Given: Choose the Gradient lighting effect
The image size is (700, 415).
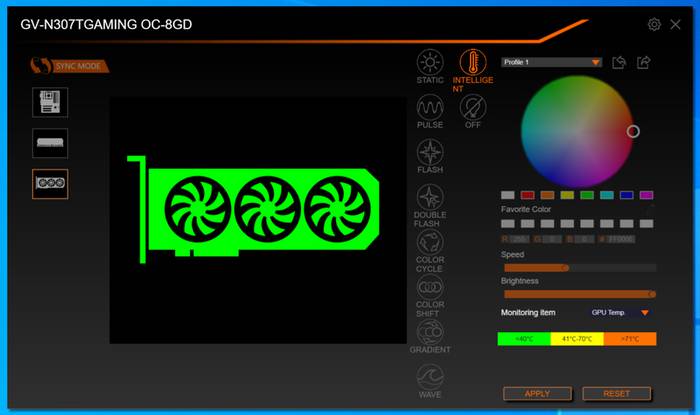Looking at the screenshot, I should click(x=430, y=337).
